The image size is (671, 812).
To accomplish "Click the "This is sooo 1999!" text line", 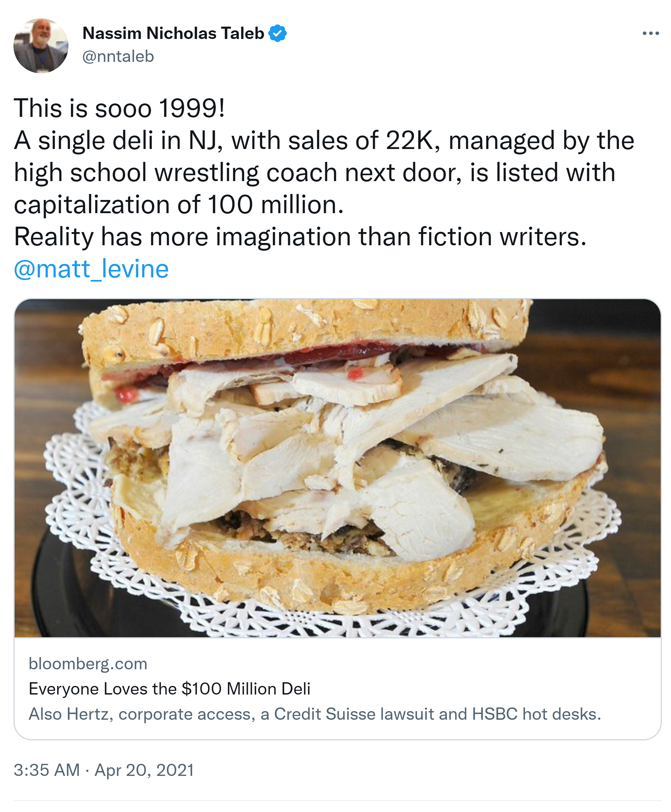I will [x=119, y=108].
